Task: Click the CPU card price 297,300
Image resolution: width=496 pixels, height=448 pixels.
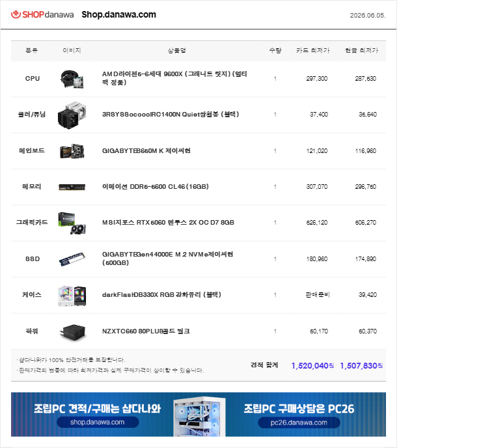Action: [x=316, y=78]
